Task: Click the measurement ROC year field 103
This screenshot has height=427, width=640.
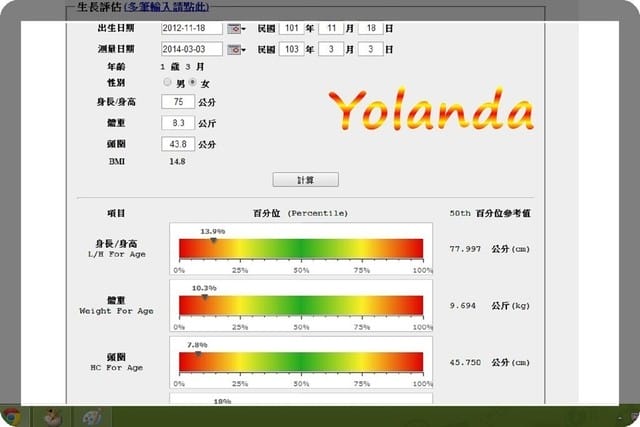Action: tap(291, 49)
